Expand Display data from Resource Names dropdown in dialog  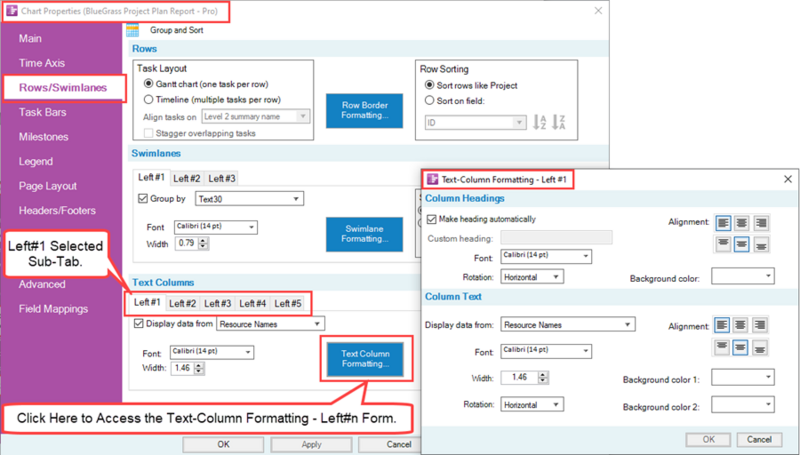tap(567, 324)
